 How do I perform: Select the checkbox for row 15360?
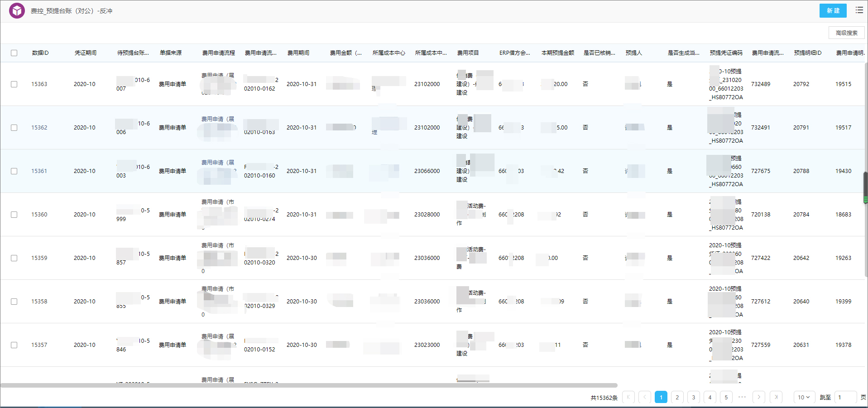coord(14,215)
